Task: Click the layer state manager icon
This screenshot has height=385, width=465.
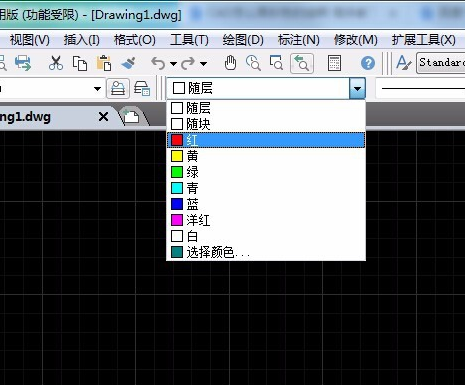Action: [118, 89]
